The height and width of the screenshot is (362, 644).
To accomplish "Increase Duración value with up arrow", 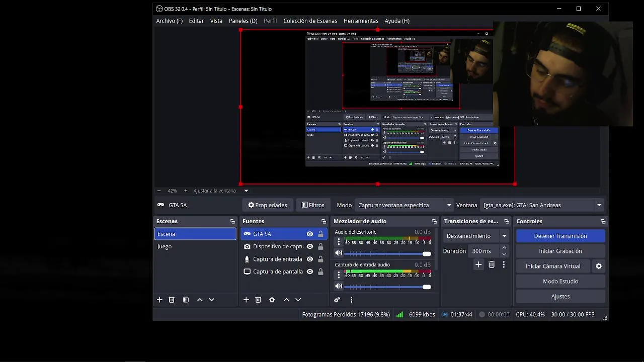I will coord(504,248).
